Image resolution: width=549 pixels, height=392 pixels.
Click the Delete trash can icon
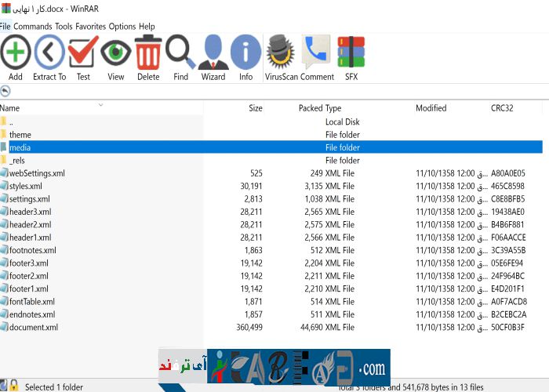pyautogui.click(x=148, y=53)
